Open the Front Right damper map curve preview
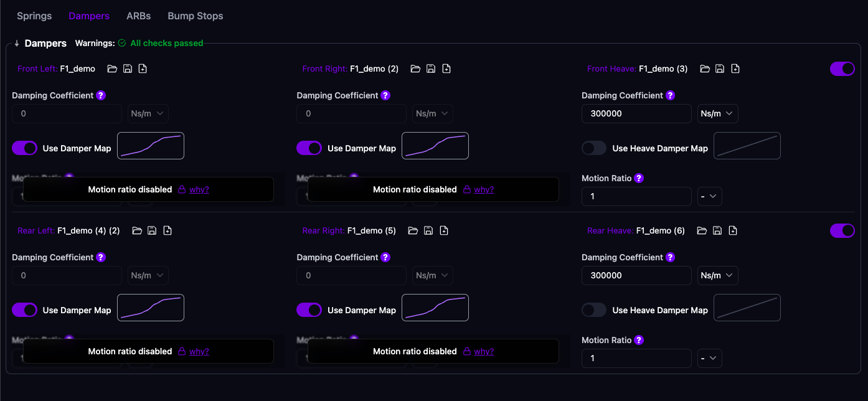 (435, 146)
